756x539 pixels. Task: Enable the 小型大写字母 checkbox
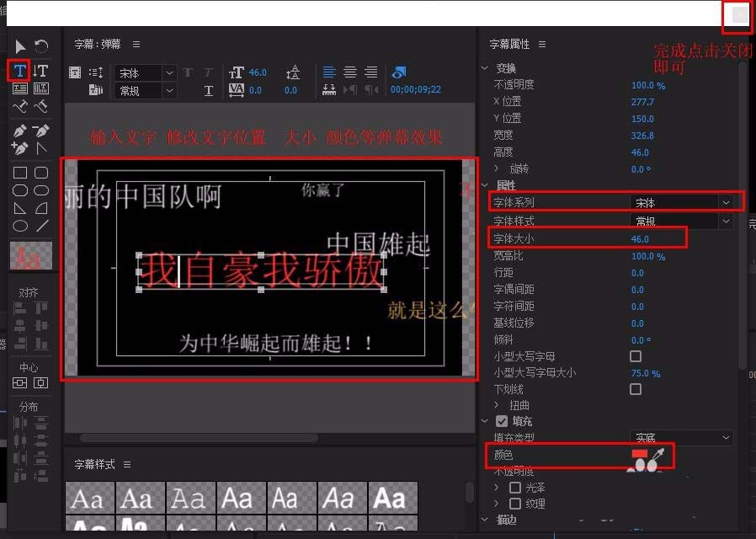[636, 355]
